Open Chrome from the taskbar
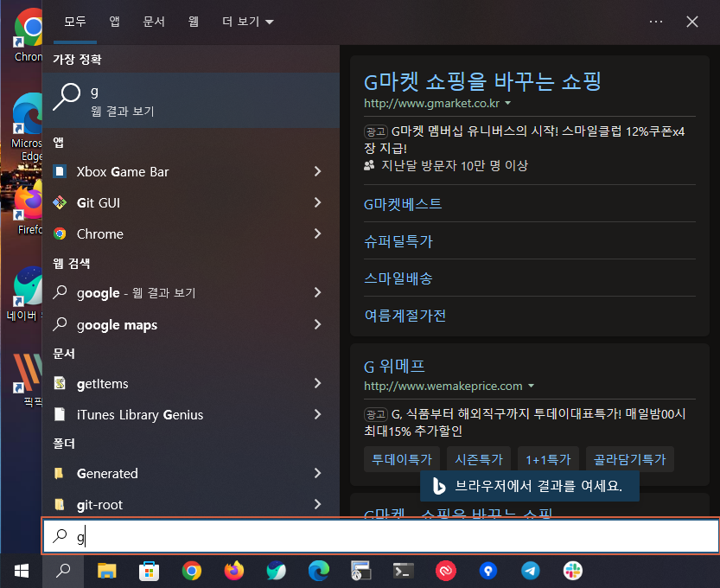 (192, 571)
